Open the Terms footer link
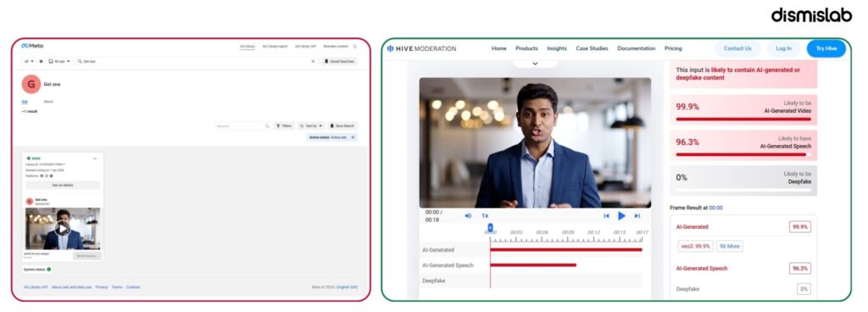The width and height of the screenshot is (868, 312). [117, 287]
